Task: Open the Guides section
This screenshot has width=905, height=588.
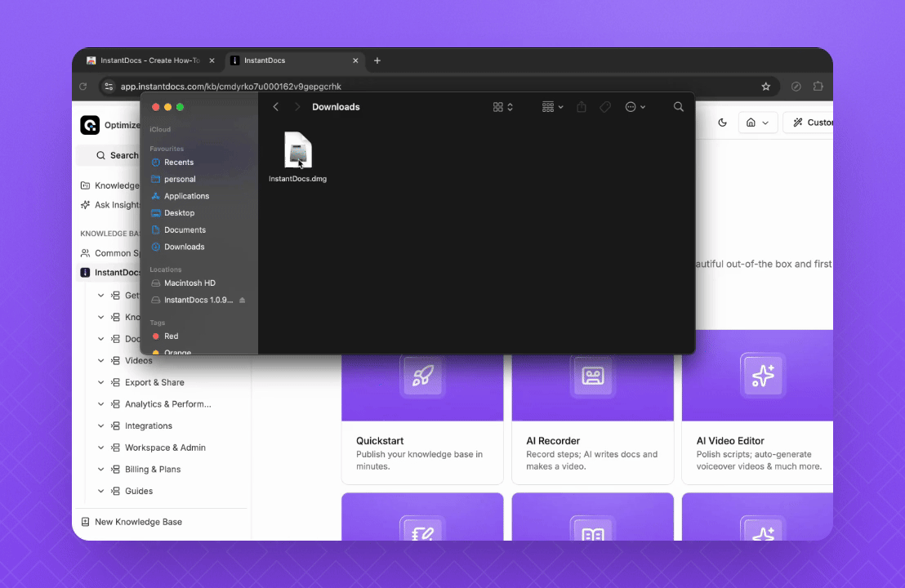Action: 139,491
